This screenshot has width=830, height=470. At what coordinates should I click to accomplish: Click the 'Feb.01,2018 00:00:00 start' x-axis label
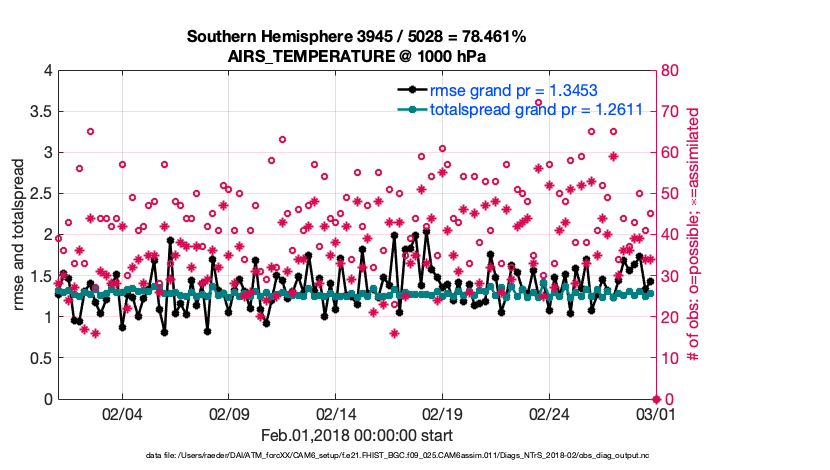(x=356, y=435)
